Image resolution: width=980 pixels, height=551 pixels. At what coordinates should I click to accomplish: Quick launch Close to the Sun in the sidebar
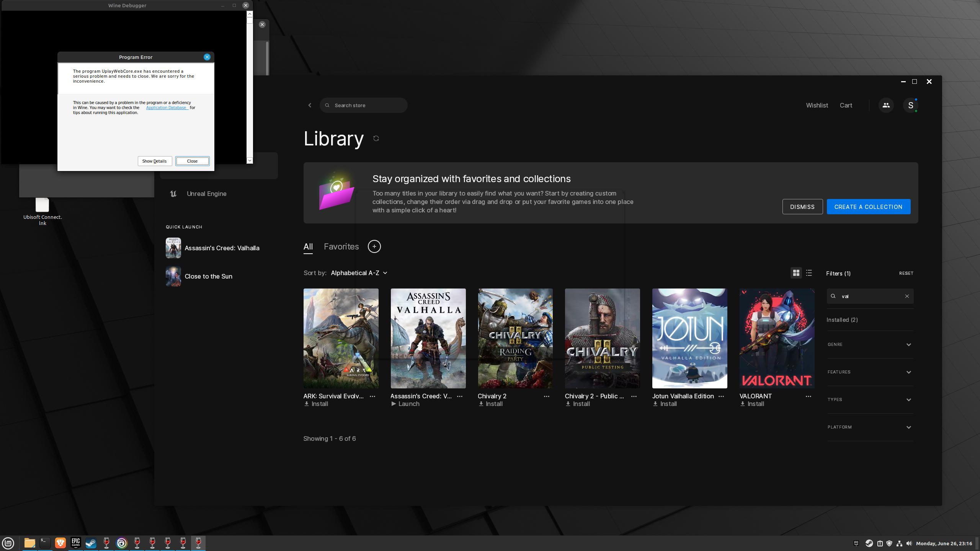[199, 276]
